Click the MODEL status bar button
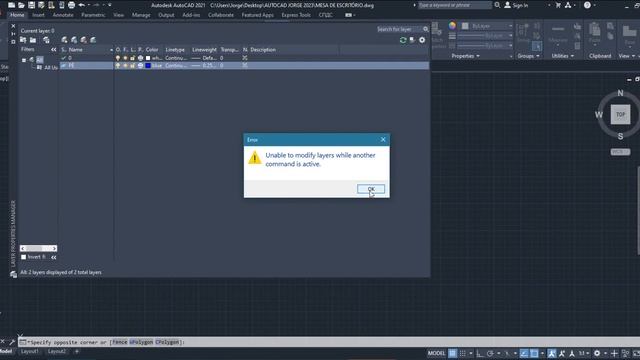The image size is (640, 360). tap(436, 353)
